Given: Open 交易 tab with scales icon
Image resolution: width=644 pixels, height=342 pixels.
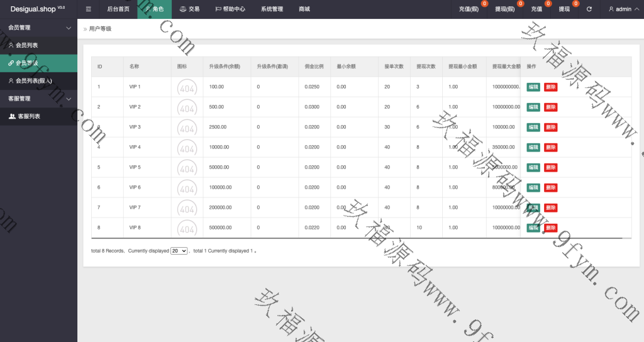Looking at the screenshot, I should 189,9.
